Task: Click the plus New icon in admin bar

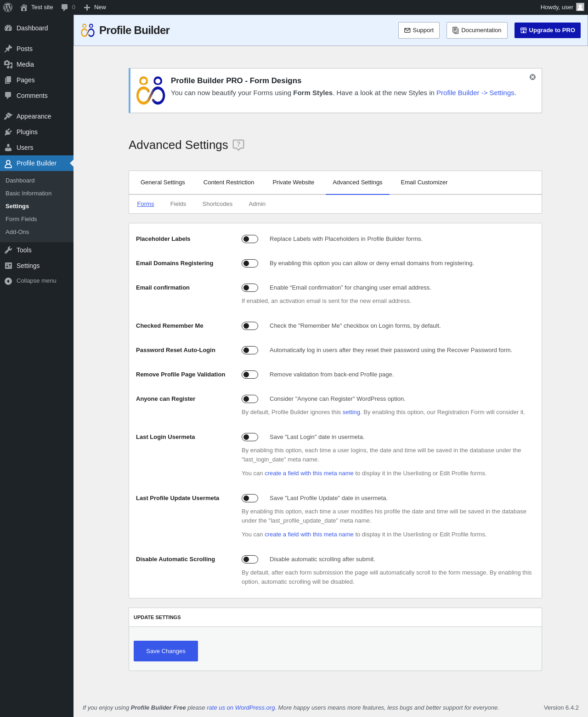Action: pyautogui.click(x=87, y=7)
